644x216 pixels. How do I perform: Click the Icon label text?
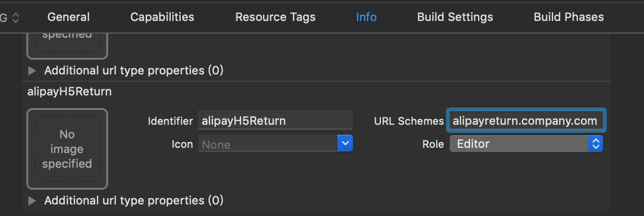(x=182, y=144)
